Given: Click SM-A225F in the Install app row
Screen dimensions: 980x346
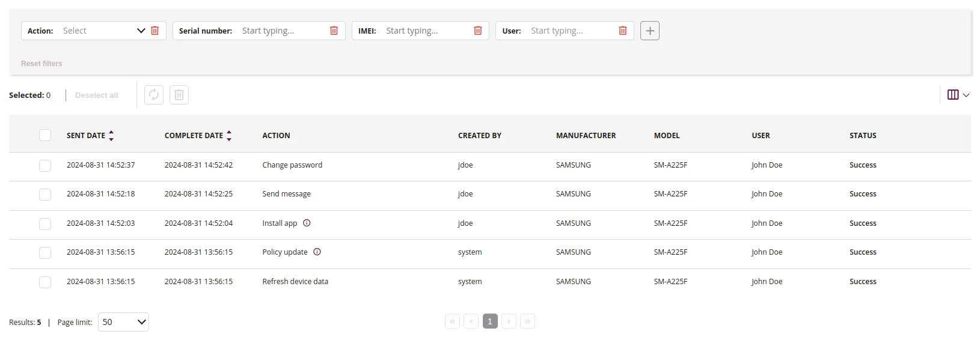Looking at the screenshot, I should coord(670,223).
